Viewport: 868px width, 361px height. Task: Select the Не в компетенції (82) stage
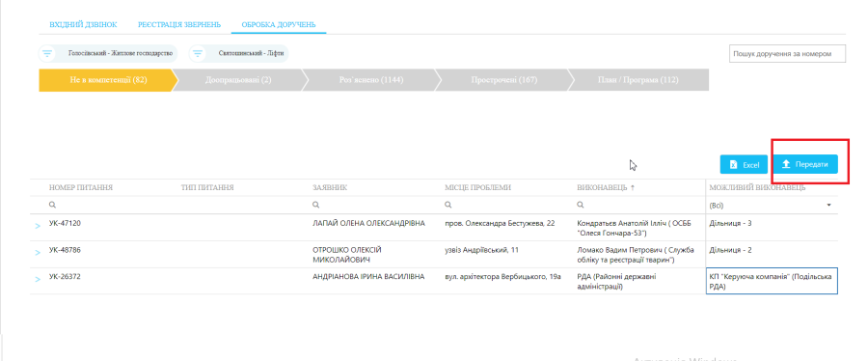pyautogui.click(x=108, y=80)
